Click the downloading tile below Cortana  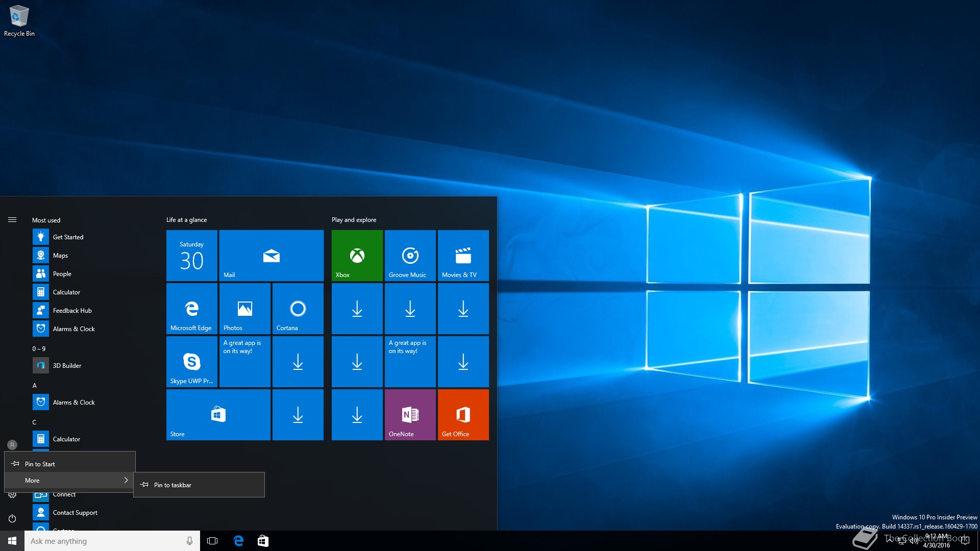click(298, 361)
